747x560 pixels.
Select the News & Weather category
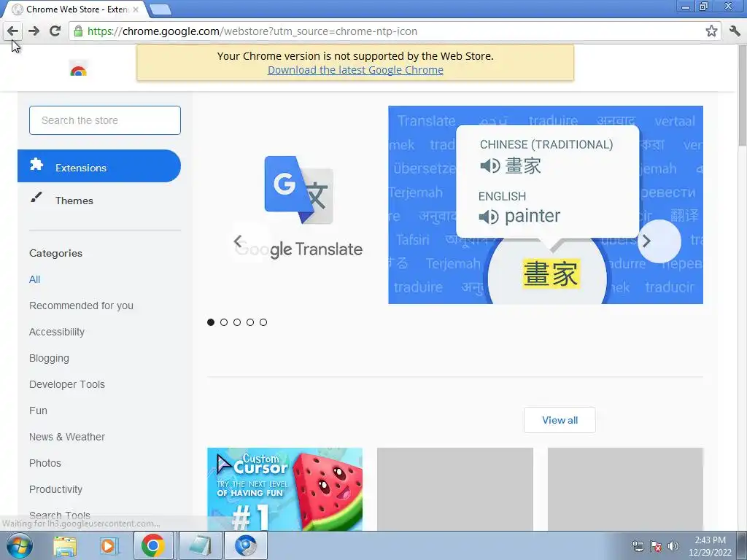pos(66,437)
